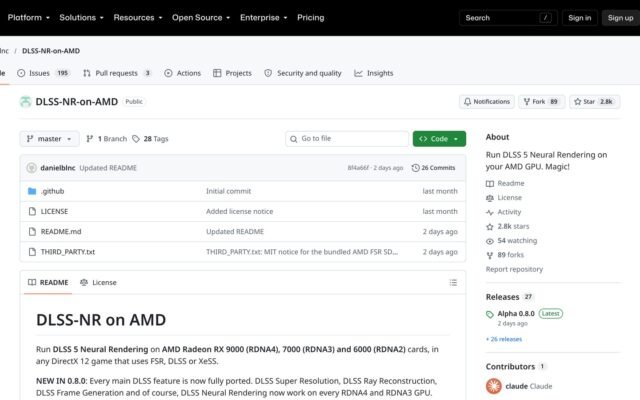Open THIRD_PARTY.txt MIT notice commit message
This screenshot has width=640, height=400.
[302, 252]
